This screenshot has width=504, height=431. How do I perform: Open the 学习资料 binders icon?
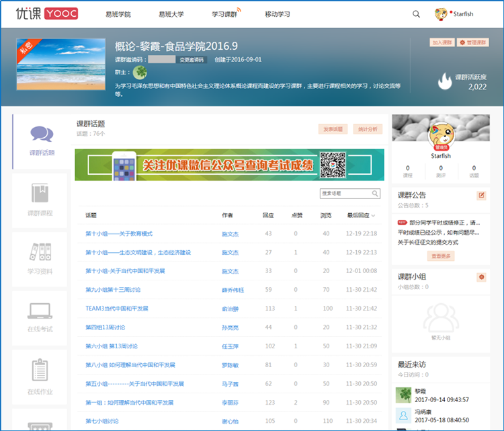[x=40, y=258]
